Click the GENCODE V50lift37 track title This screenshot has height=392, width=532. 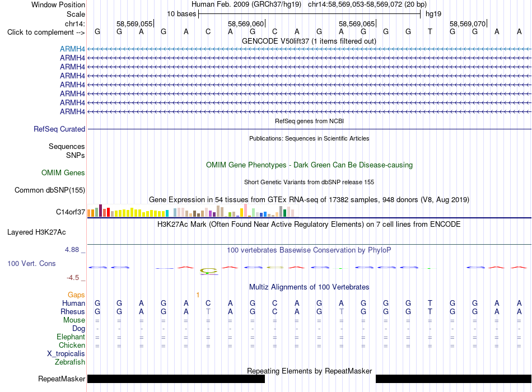[x=309, y=41]
